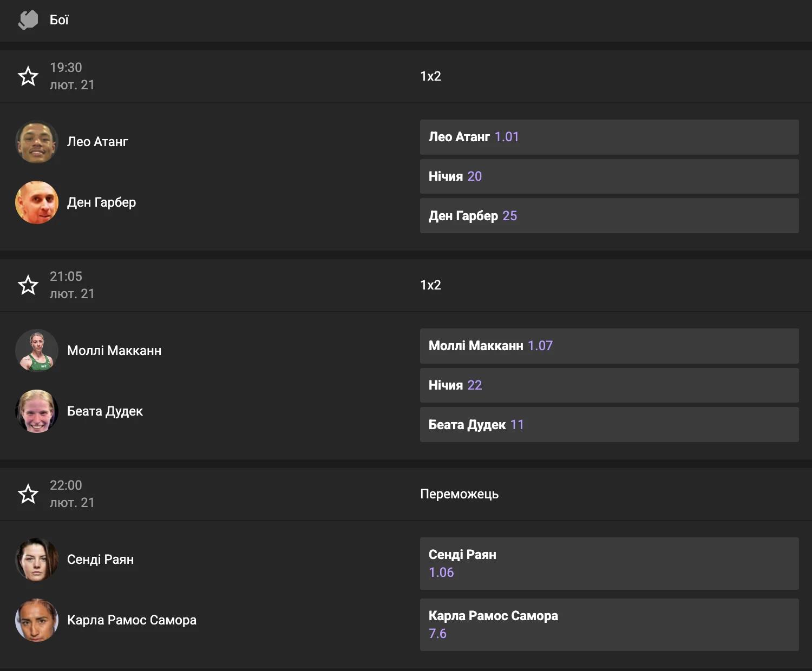Viewport: 812px width, 671px height.
Task: Click Ден Гарбер's avatar photo
Action: click(x=37, y=202)
